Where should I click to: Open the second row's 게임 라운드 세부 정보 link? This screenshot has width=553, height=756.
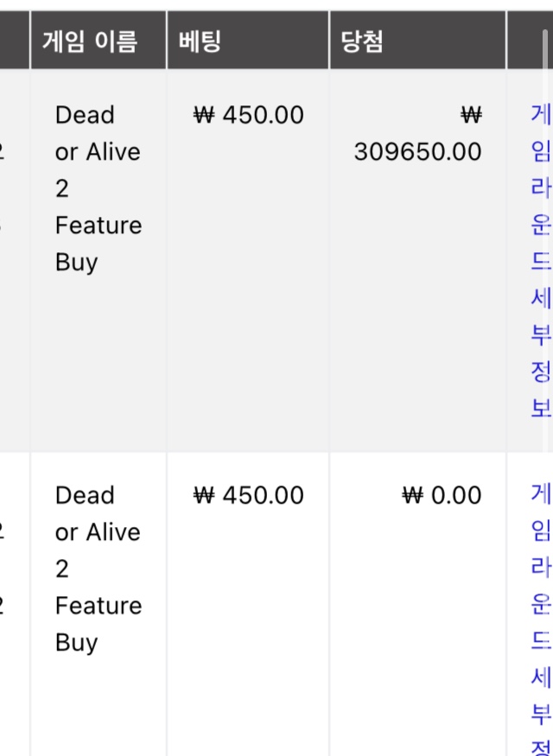541,619
